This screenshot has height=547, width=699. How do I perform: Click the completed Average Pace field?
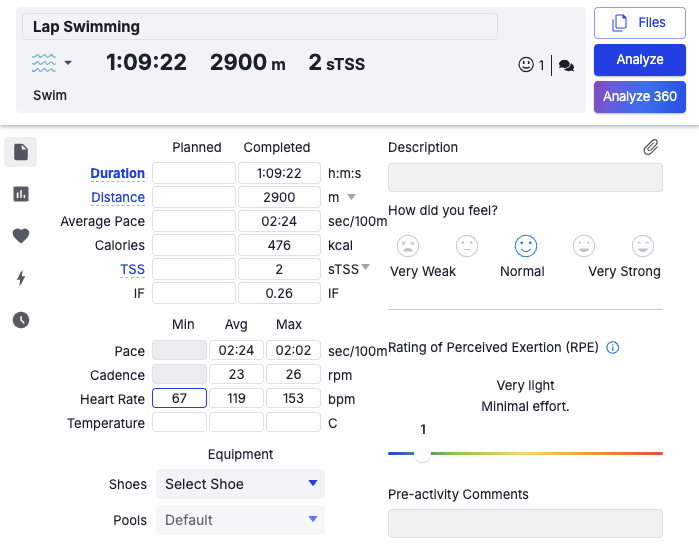[280, 221]
